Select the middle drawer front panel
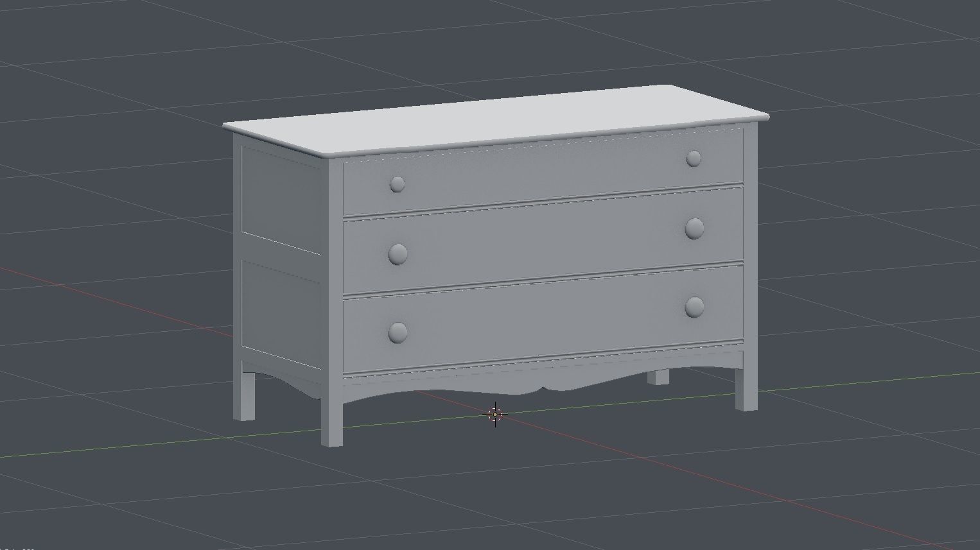The width and height of the screenshot is (980, 550). point(543,241)
